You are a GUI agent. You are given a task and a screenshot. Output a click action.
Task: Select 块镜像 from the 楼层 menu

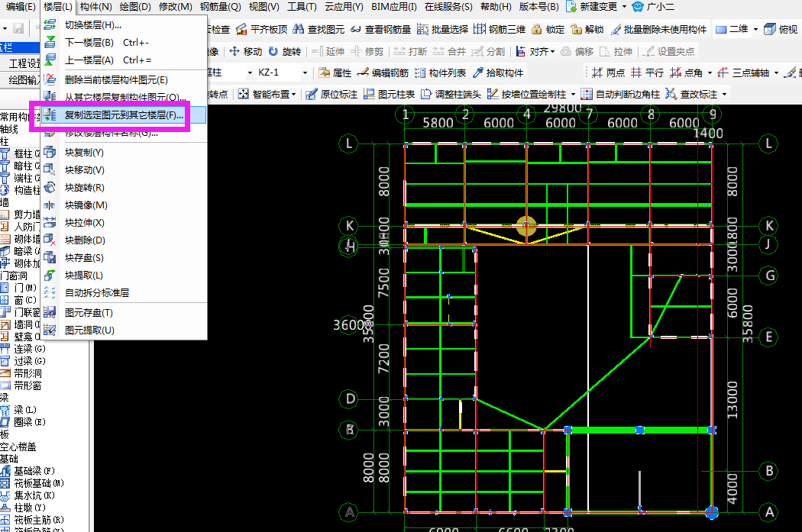(x=86, y=205)
